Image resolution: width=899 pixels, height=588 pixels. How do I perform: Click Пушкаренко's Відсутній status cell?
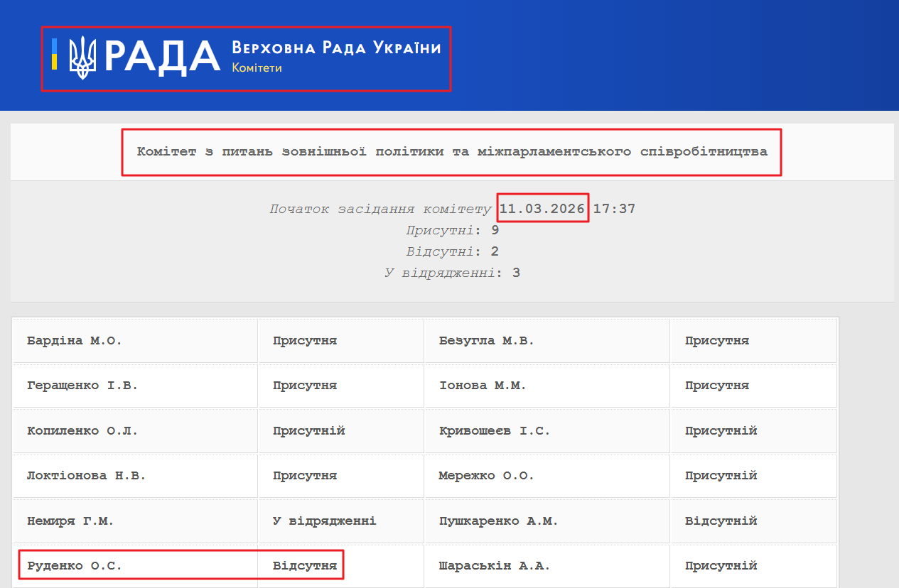click(x=753, y=521)
